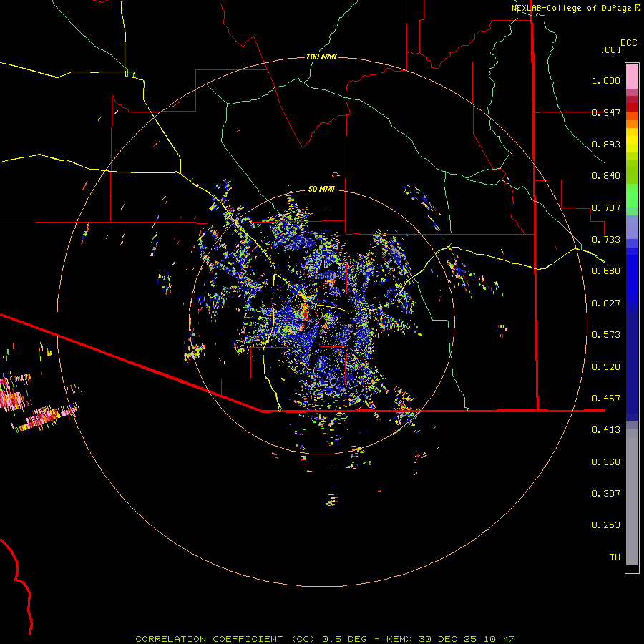
Task: Click the DCC label above the color scale
Action: pos(629,43)
